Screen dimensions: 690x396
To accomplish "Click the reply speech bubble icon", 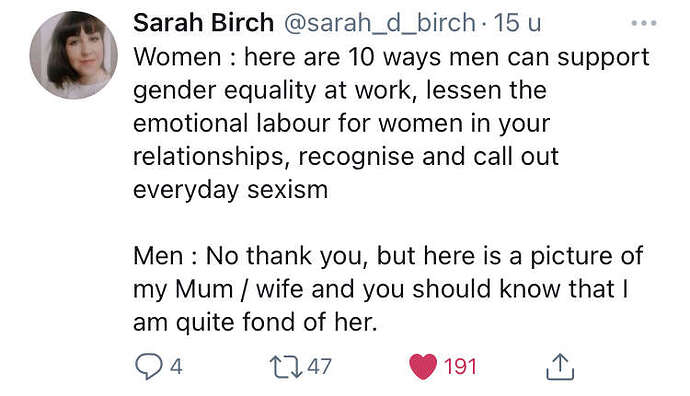I will (x=149, y=367).
